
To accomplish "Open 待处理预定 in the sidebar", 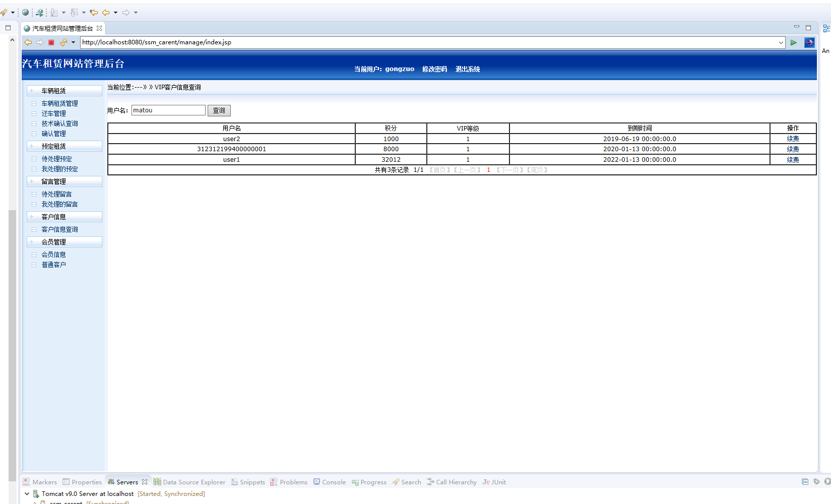I will [56, 159].
